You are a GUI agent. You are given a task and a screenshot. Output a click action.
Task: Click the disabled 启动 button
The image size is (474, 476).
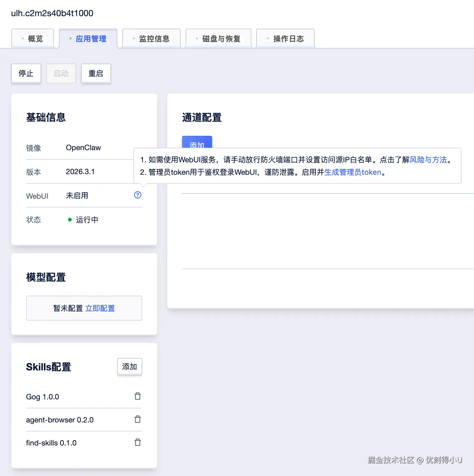(x=61, y=74)
